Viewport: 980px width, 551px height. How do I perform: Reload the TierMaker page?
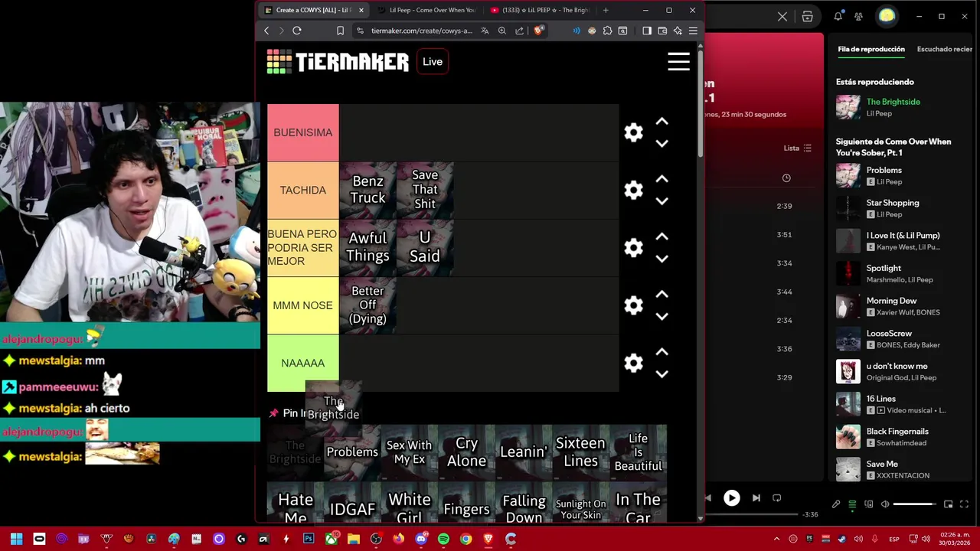297,31
